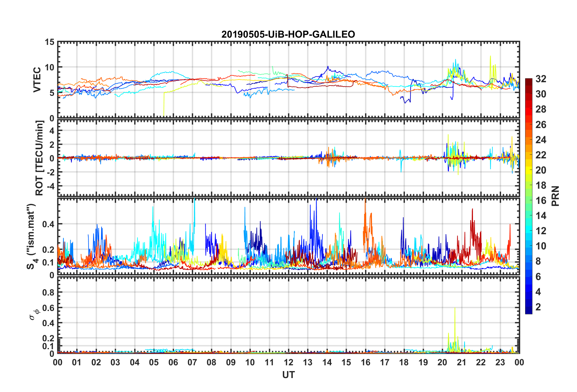This screenshot has height=392, width=577.
Task: Click the 32 label on PRN colorbar
Action: pyautogui.click(x=541, y=79)
